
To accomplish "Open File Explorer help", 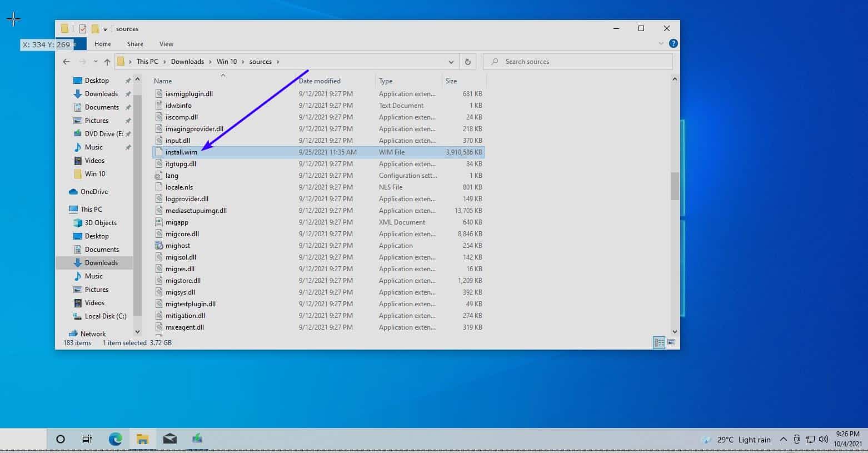I will pyautogui.click(x=673, y=43).
